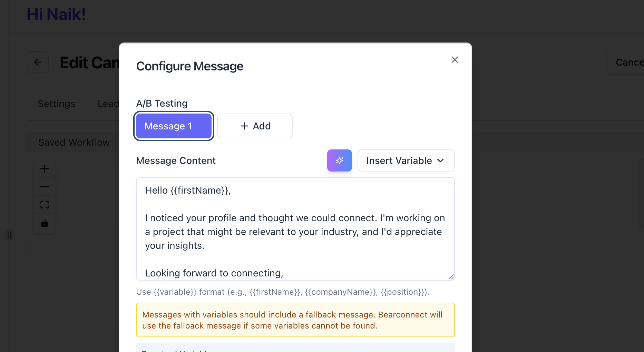Click the variable format hint text
This screenshot has height=352, width=644.
[x=283, y=292]
